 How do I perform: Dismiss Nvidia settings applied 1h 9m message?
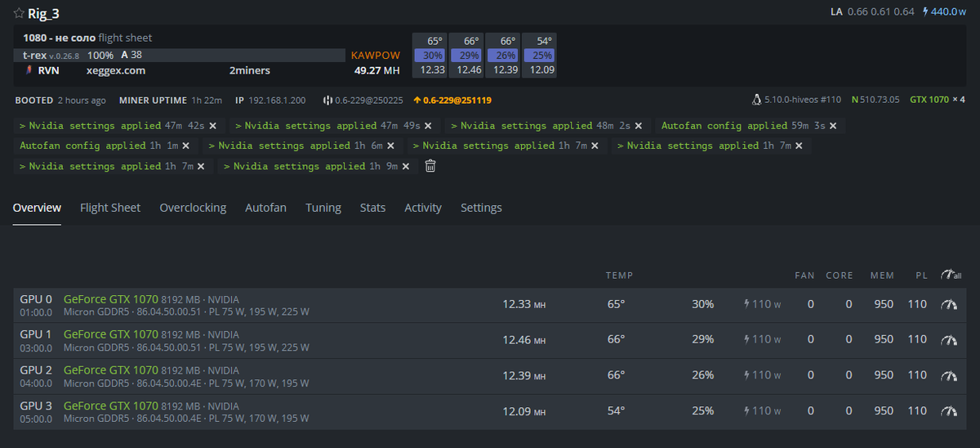coord(406,166)
